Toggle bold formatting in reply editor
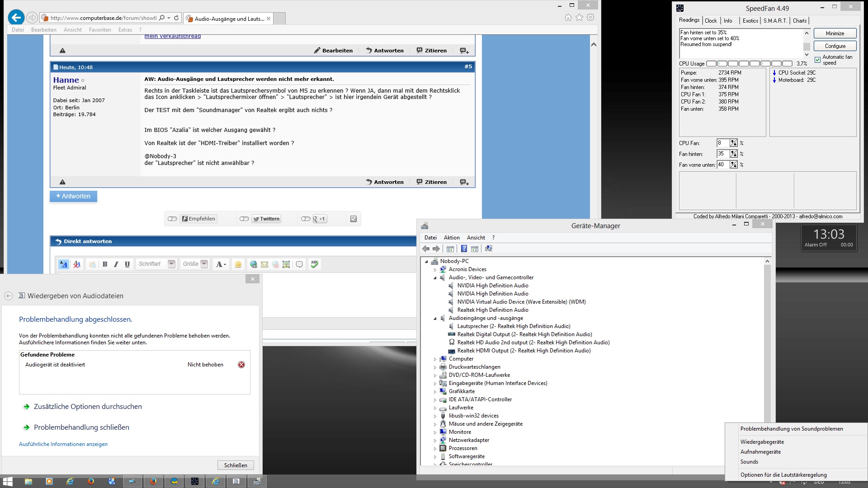Image resolution: width=868 pixels, height=488 pixels. tap(105, 264)
